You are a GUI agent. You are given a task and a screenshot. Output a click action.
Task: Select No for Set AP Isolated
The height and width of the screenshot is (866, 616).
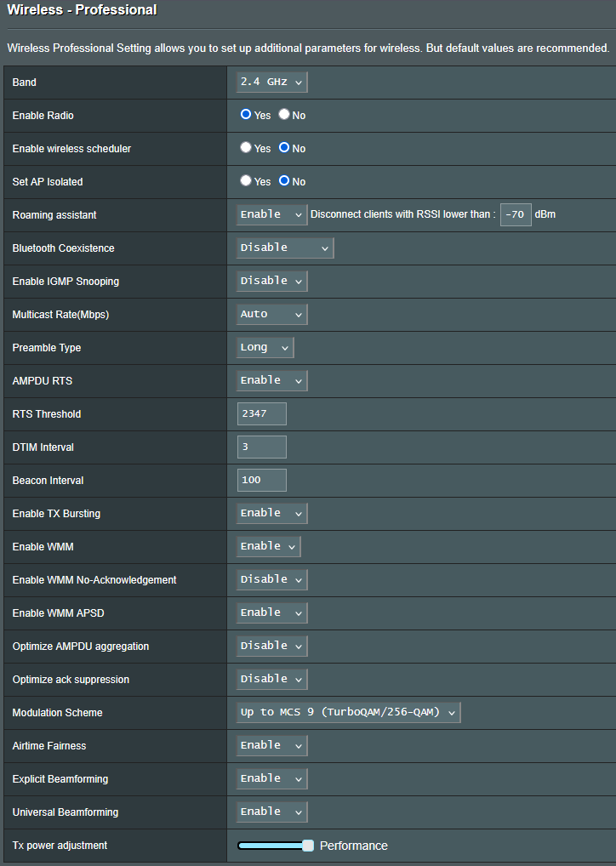(284, 180)
